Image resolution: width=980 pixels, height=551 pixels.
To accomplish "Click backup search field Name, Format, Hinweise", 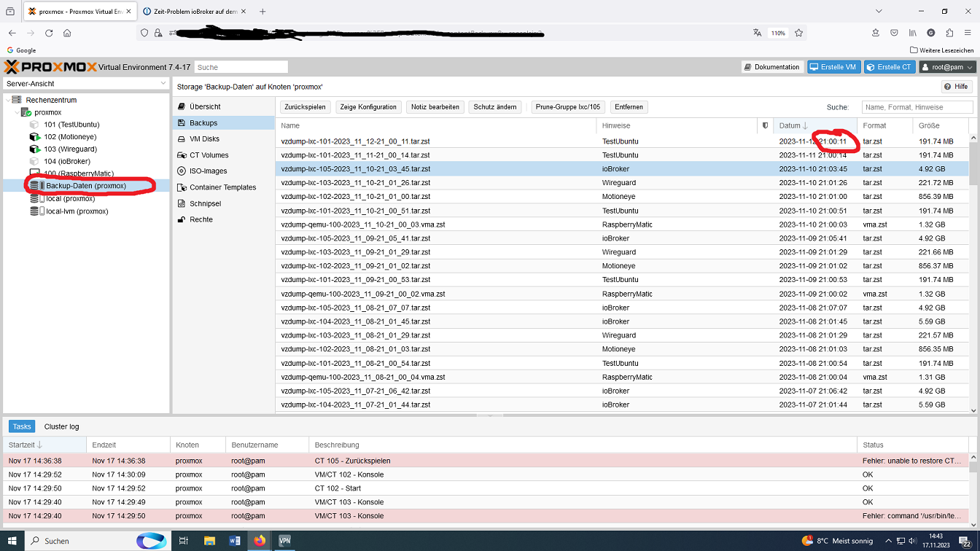I will [x=917, y=107].
